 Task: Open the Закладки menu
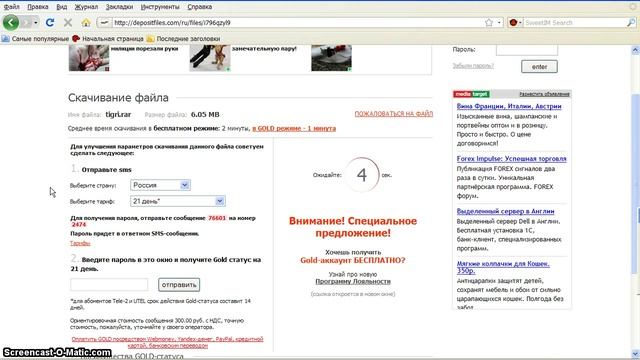tap(119, 7)
